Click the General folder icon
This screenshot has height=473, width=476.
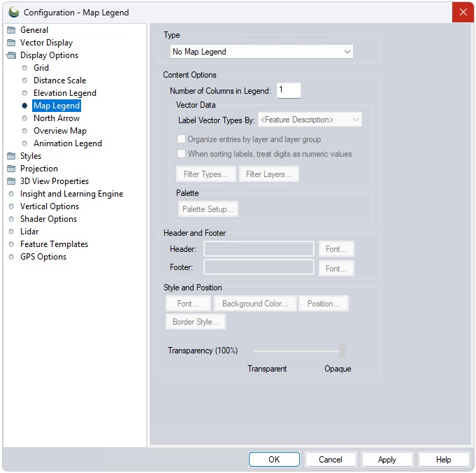pos(11,30)
